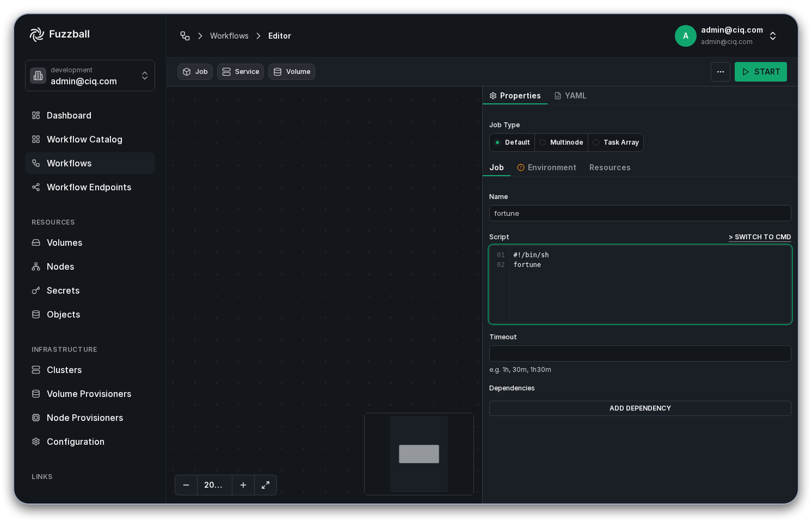Fit the canvas to view
This screenshot has height=522, width=812.
(x=266, y=485)
